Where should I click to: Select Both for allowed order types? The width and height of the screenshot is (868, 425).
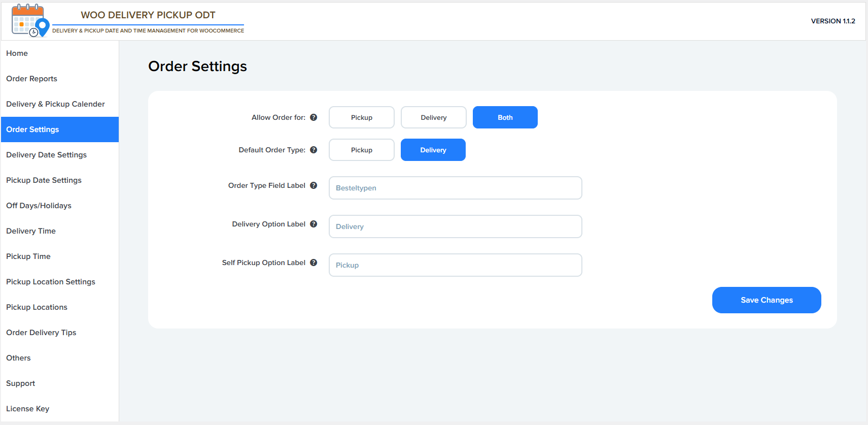tap(505, 117)
